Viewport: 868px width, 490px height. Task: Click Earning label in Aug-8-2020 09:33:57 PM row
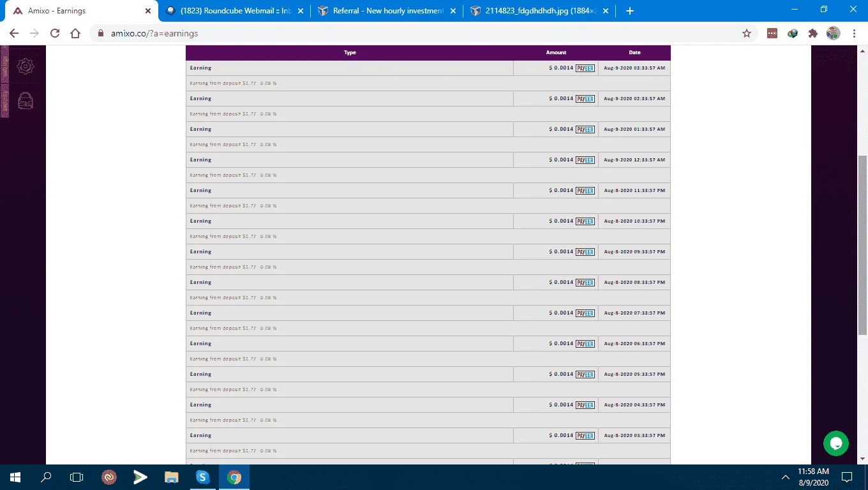[200, 252]
